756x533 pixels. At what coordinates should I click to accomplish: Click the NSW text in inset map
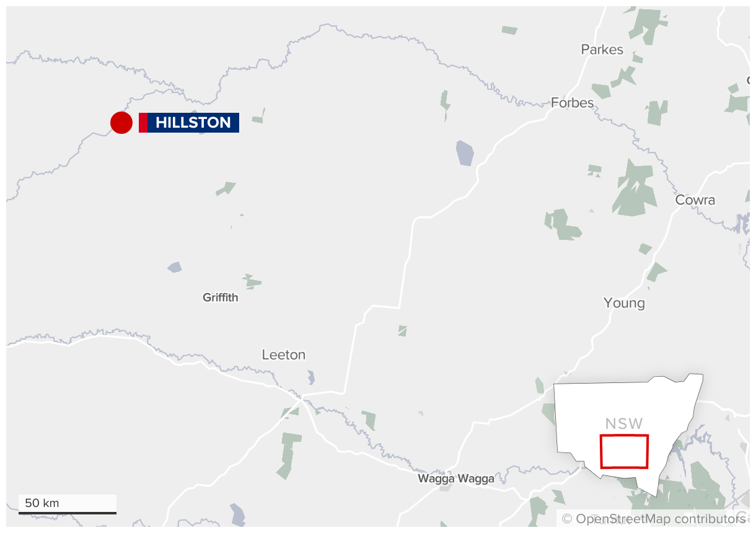(624, 424)
